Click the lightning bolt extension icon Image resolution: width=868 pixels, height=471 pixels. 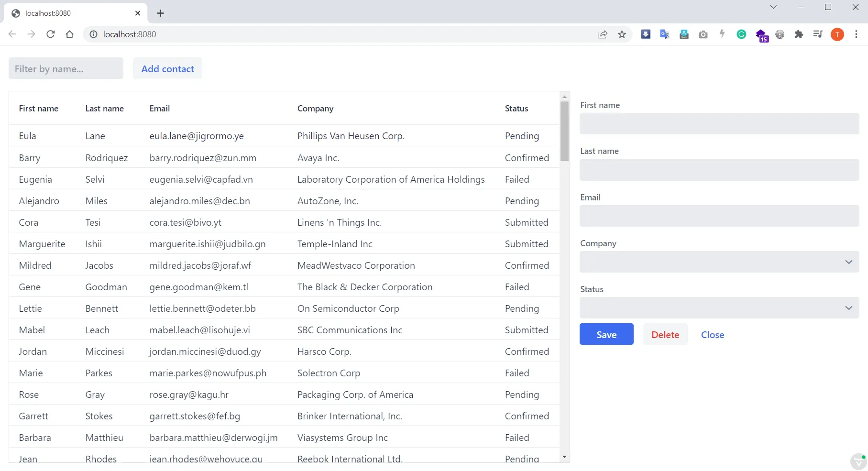722,34
